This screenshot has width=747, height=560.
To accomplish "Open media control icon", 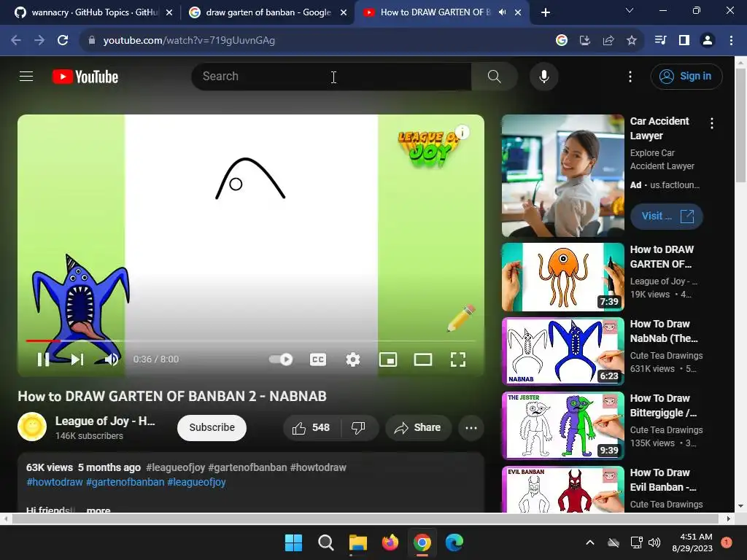I will tap(660, 41).
